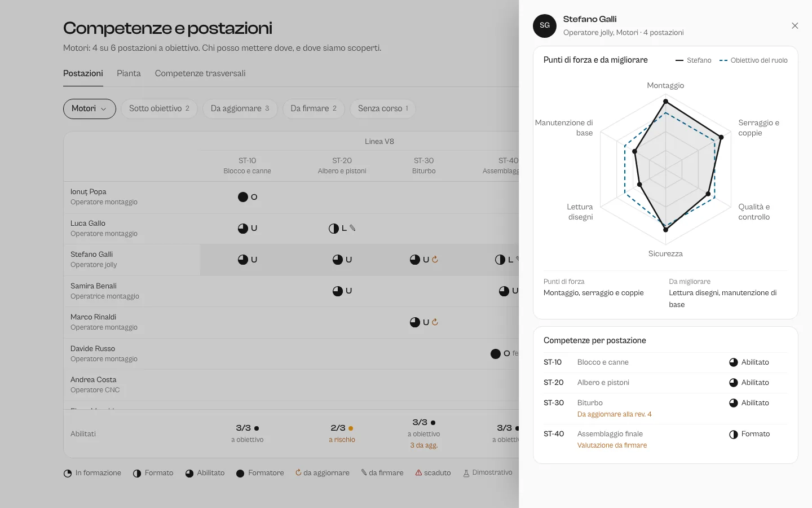The width and height of the screenshot is (812, 508).
Task: Toggle the Da aggiornare filter chip
Action: [x=240, y=109]
